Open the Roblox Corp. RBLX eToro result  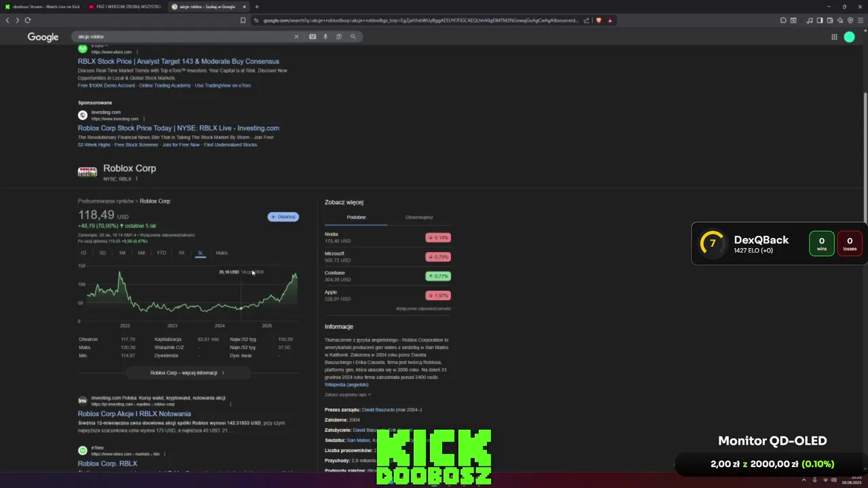107,464
